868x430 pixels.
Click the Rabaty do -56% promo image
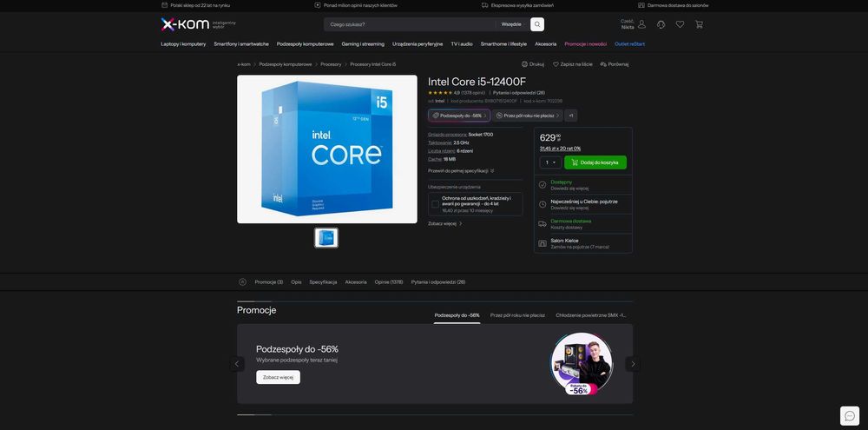[582, 364]
